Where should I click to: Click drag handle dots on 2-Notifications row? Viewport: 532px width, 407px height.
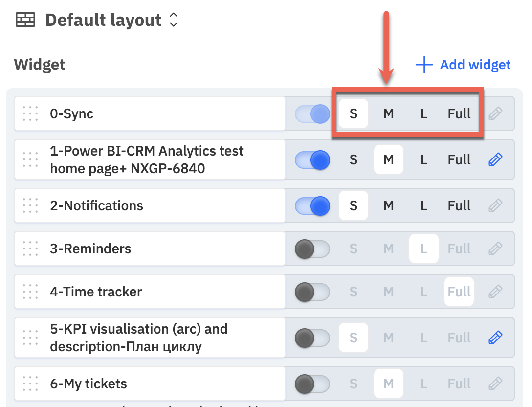[30, 206]
